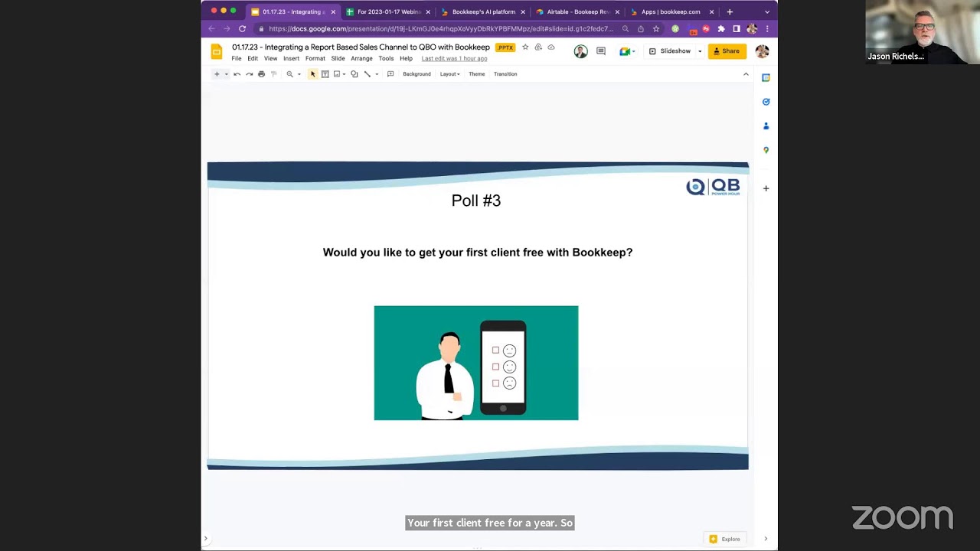Open the Google account avatar next to Share
The image size is (980, 551).
tap(762, 51)
